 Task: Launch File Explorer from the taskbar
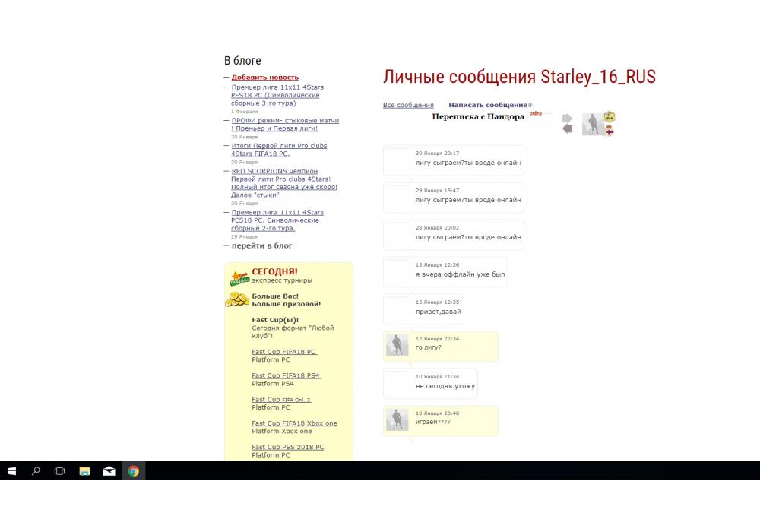click(x=85, y=471)
